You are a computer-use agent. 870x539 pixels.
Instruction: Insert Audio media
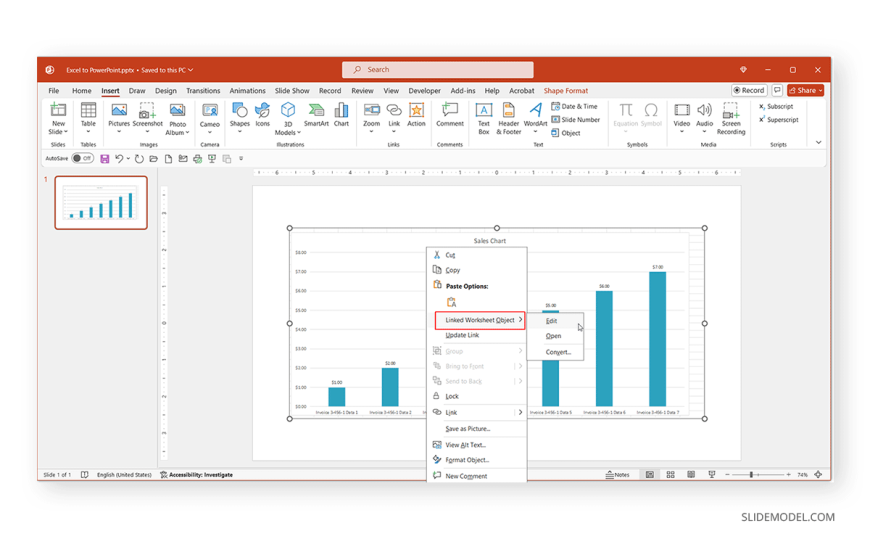704,117
